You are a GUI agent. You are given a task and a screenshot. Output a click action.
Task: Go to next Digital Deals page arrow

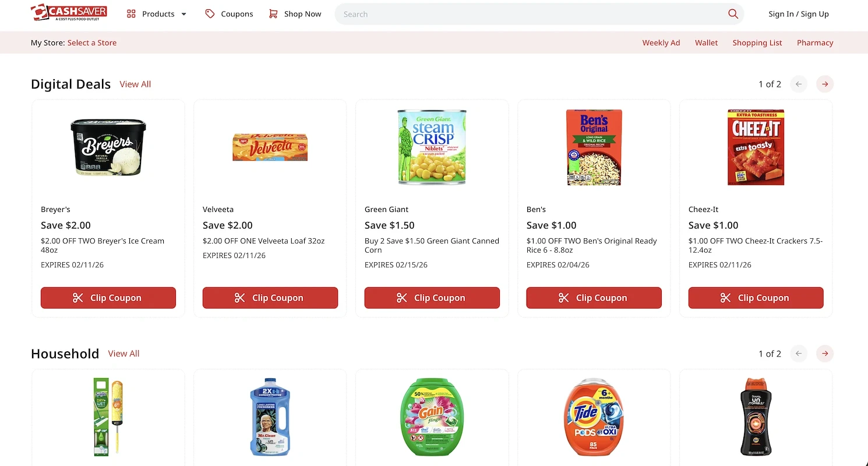[x=824, y=84]
